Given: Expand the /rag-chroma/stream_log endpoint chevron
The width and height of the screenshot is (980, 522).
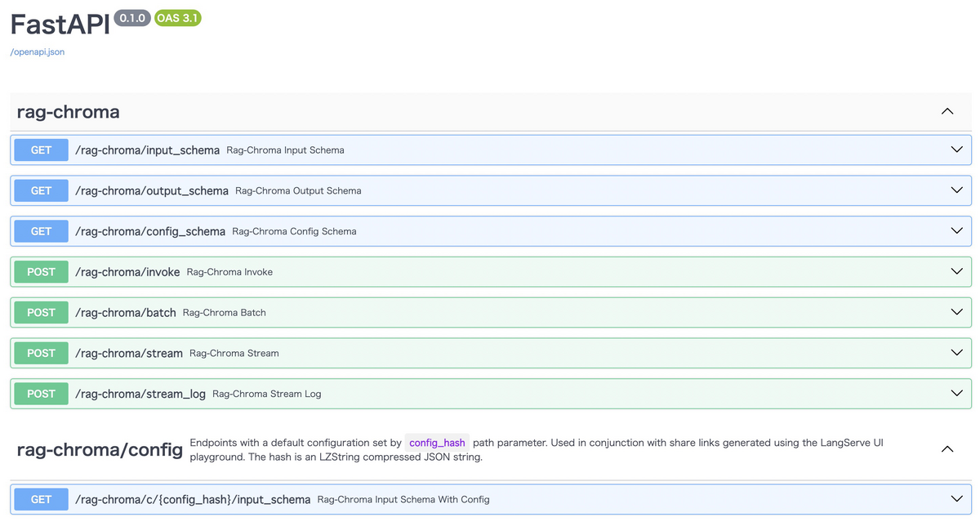Looking at the screenshot, I should (957, 393).
